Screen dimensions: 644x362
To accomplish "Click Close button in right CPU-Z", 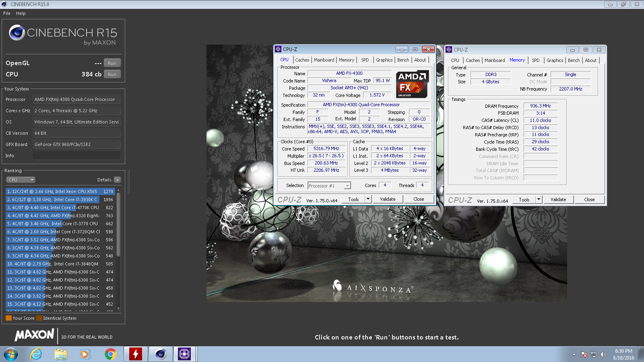I will pos(589,200).
